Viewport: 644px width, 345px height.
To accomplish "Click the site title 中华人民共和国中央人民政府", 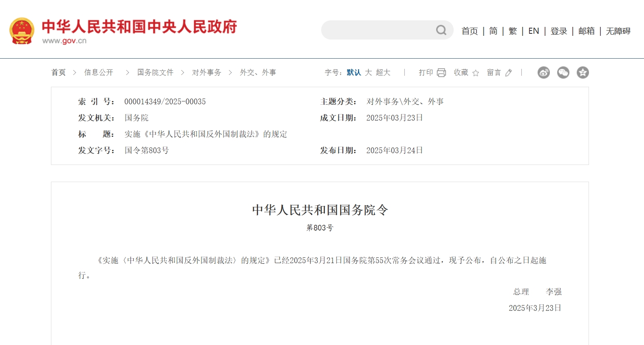I will pos(139,26).
